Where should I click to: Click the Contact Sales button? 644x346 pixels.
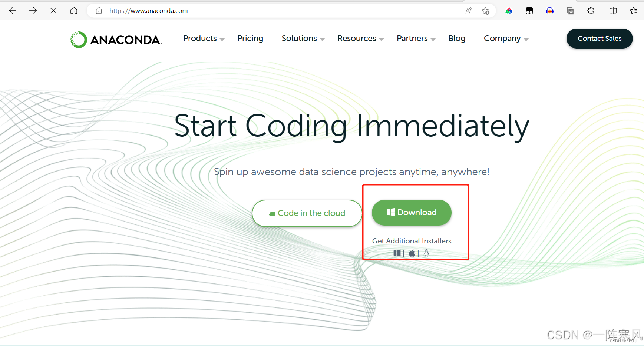click(600, 39)
